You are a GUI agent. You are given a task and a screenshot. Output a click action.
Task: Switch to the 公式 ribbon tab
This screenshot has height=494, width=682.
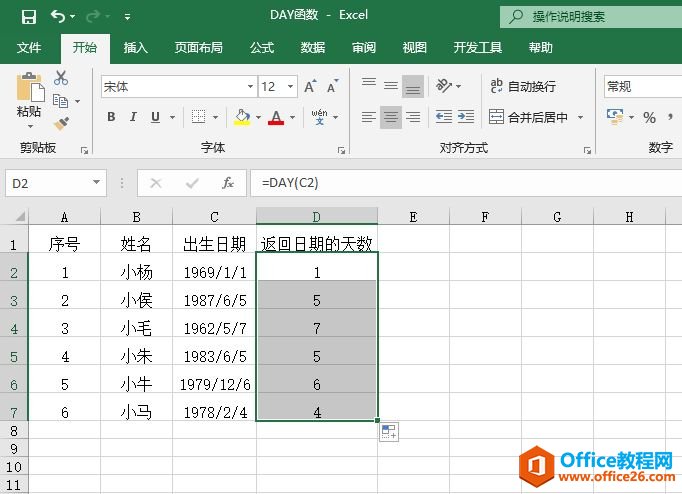(262, 47)
